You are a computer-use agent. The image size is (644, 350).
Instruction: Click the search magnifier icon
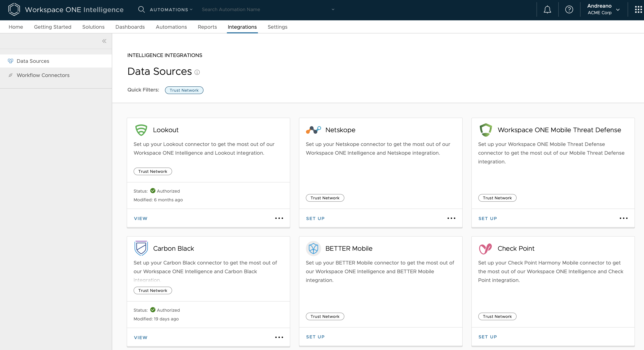[142, 9]
